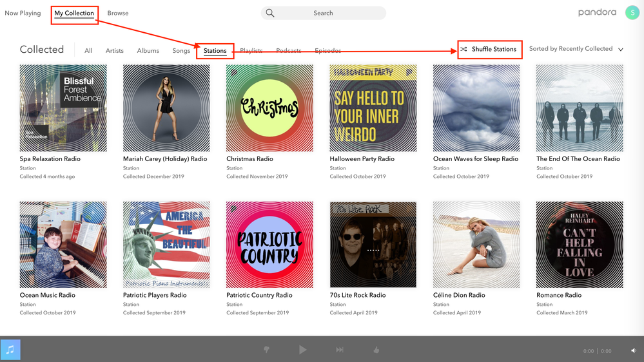
Task: Show Albums in the collection
Action: (x=148, y=50)
